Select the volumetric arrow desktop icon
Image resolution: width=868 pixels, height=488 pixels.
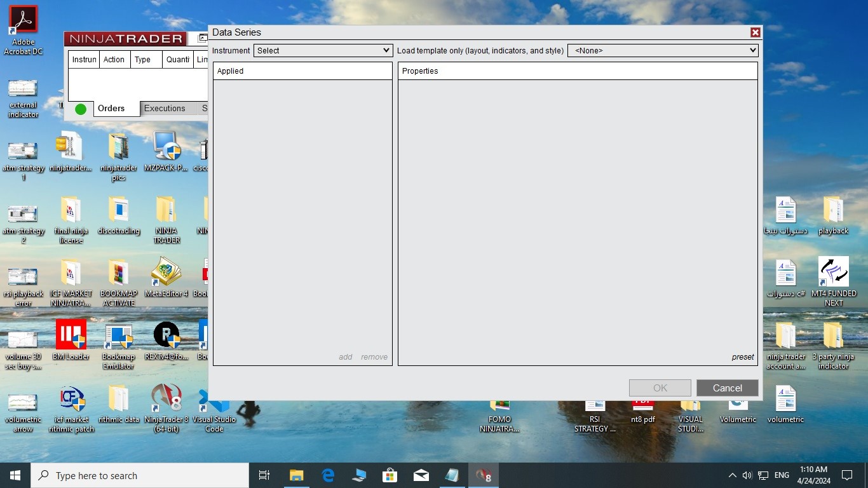tap(23, 413)
